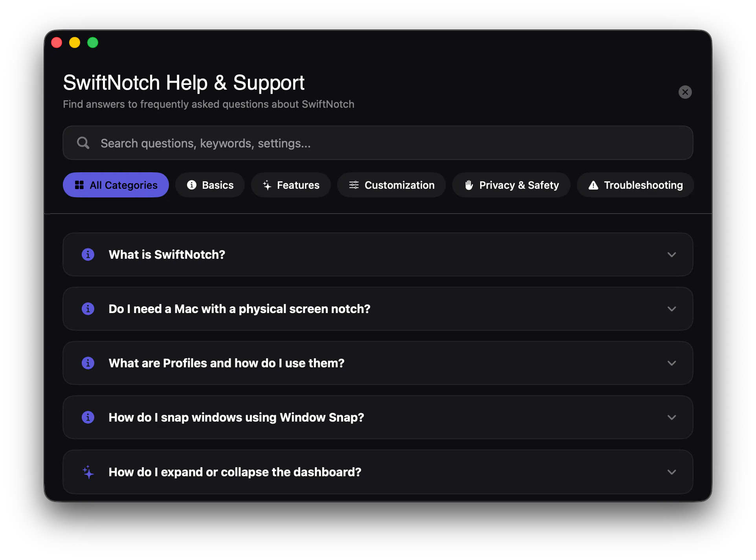Viewport: 756px width, 560px height.
Task: Expand the dashboard expand or collapse question chevron
Action: click(672, 472)
